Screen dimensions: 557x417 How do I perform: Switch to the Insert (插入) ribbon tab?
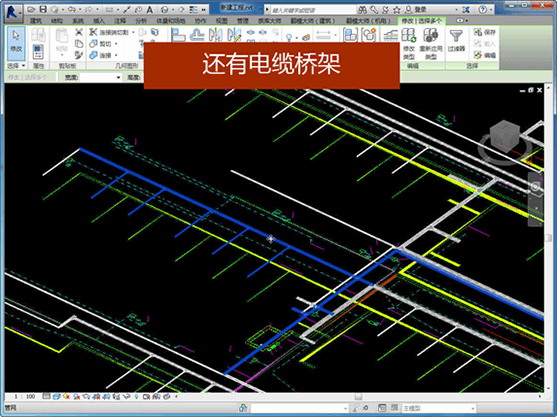tap(99, 21)
